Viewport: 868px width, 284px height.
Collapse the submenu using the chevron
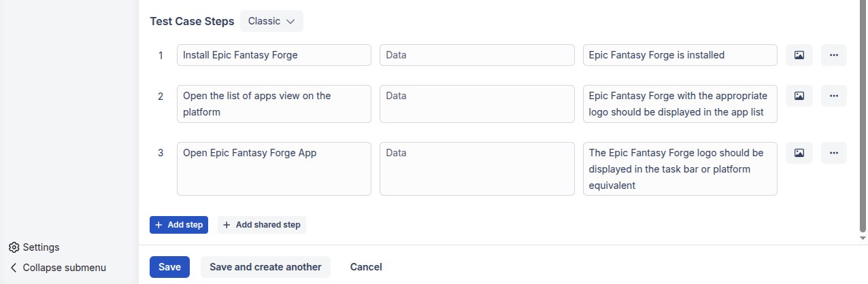tap(14, 268)
